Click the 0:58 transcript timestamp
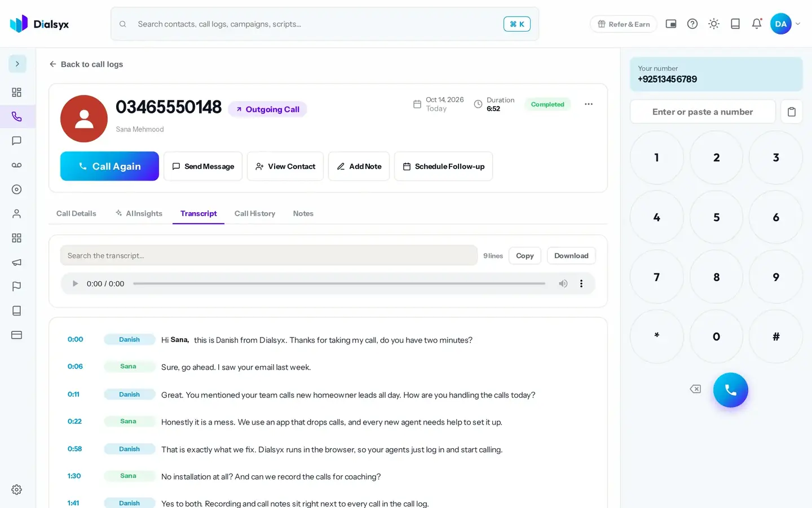The width and height of the screenshot is (812, 508). pyautogui.click(x=75, y=449)
